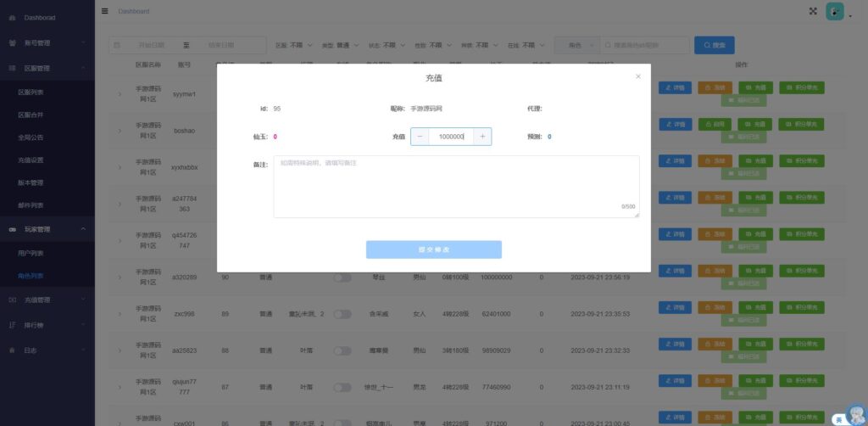Expand the syymw1 table row
This screenshot has width=868, height=426.
pos(119,94)
